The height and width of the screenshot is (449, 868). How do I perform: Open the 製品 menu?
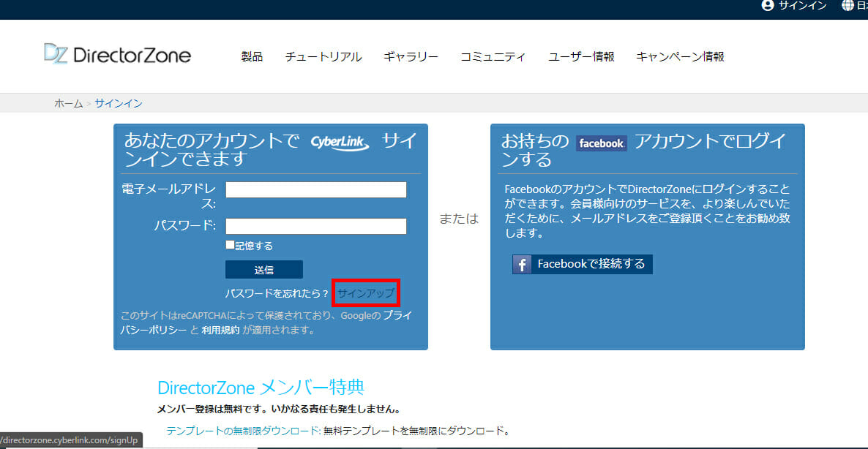point(252,56)
